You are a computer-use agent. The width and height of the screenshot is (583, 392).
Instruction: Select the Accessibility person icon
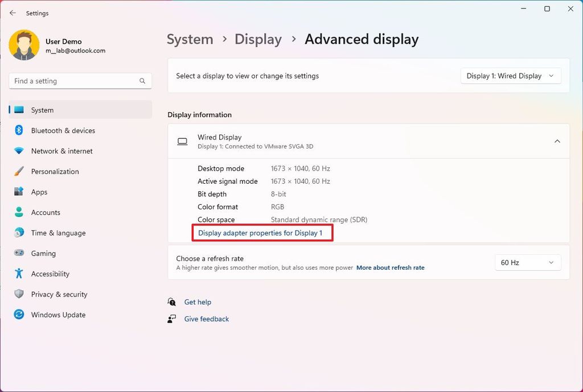[18, 274]
